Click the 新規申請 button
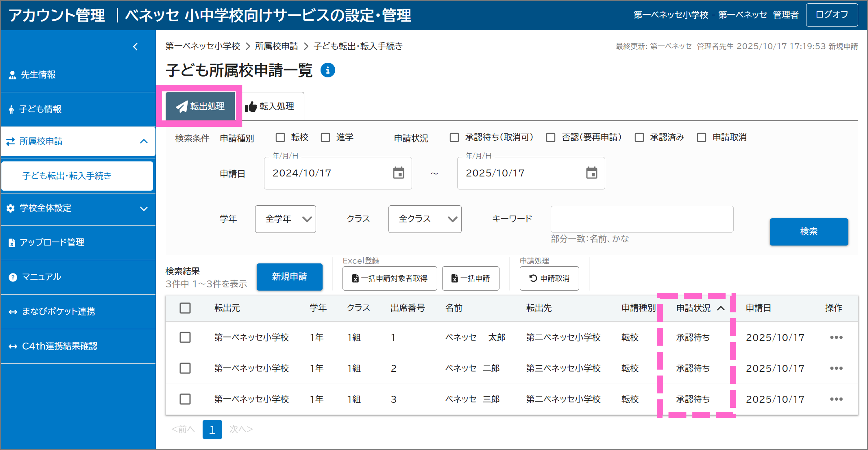 [289, 277]
